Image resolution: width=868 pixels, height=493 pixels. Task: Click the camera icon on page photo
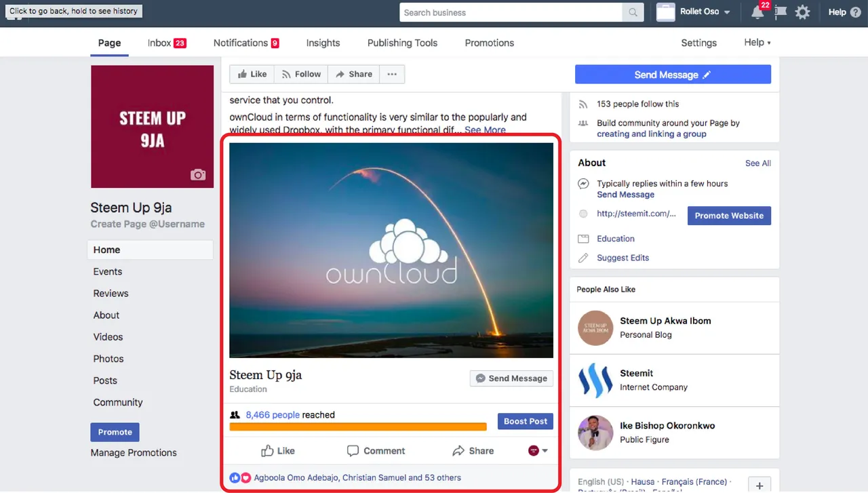(x=198, y=175)
